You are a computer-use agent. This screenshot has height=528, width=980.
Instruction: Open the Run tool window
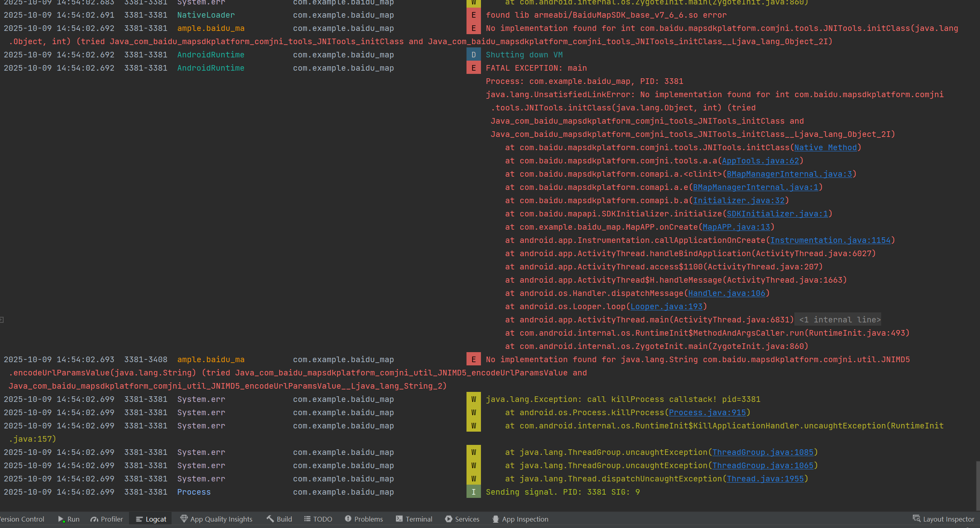click(x=69, y=519)
